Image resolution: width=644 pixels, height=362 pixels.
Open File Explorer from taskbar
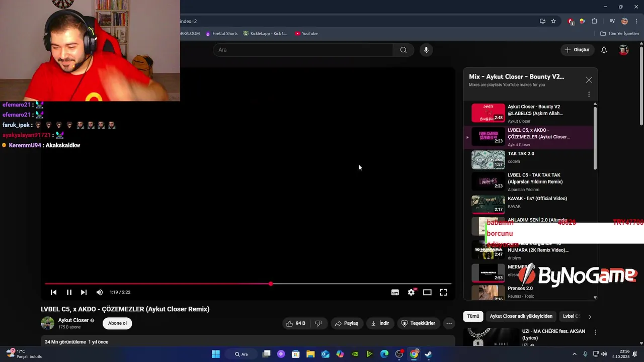point(310,354)
